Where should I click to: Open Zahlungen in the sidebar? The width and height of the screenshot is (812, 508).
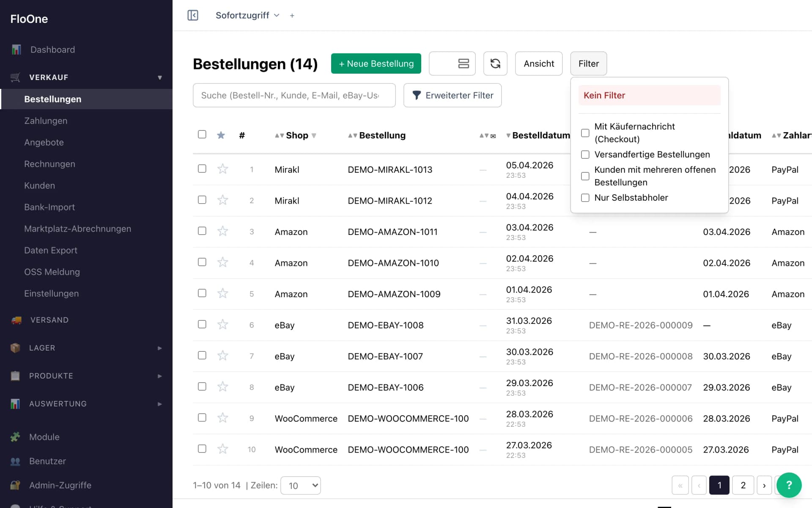[46, 121]
